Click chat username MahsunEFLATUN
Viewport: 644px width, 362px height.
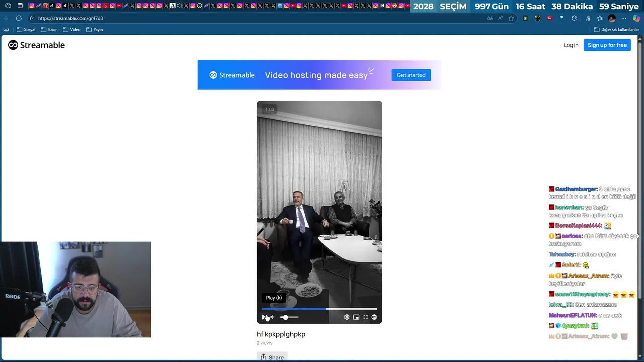click(x=573, y=315)
